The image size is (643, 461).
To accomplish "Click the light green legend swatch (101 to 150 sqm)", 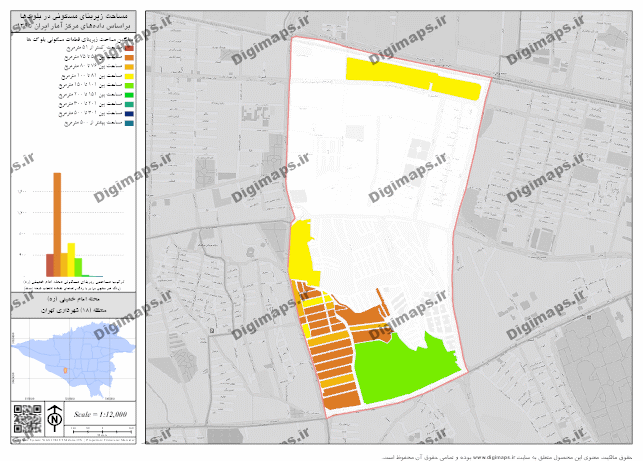I will [129, 86].
